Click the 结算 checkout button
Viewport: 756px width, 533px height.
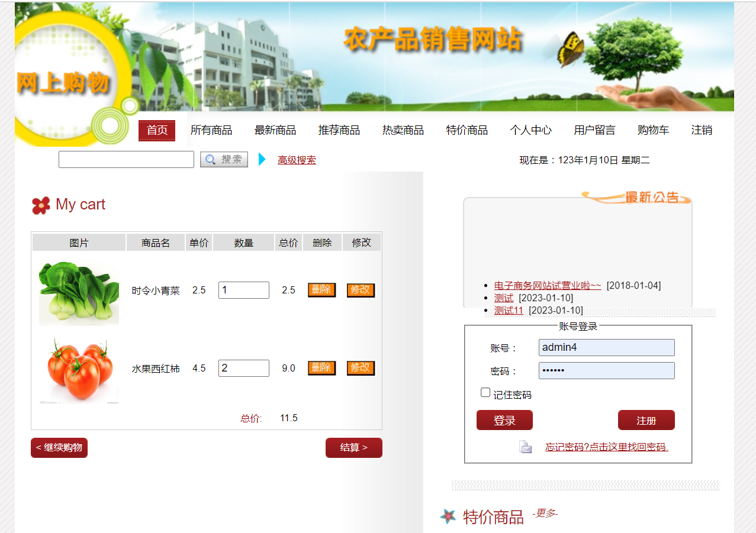pos(354,448)
